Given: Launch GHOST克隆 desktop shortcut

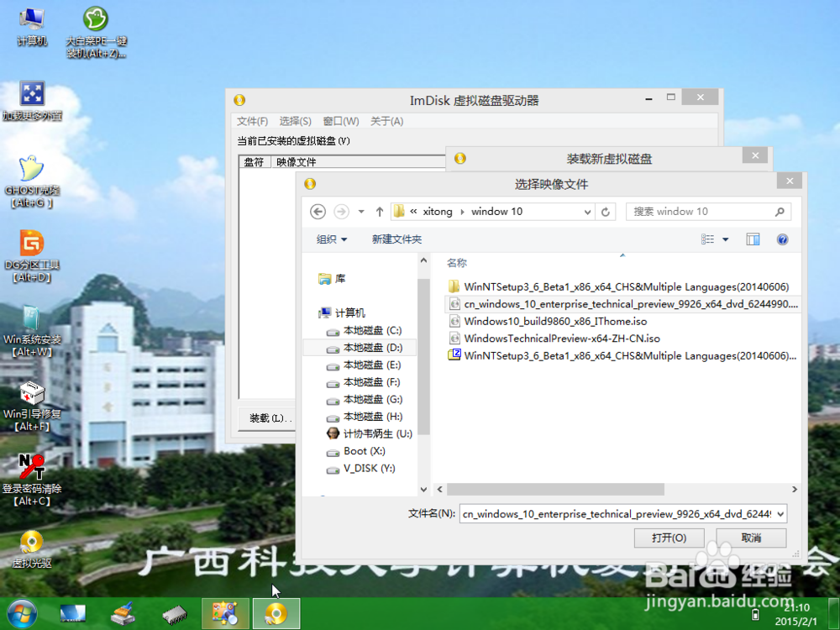Looking at the screenshot, I should (x=32, y=181).
